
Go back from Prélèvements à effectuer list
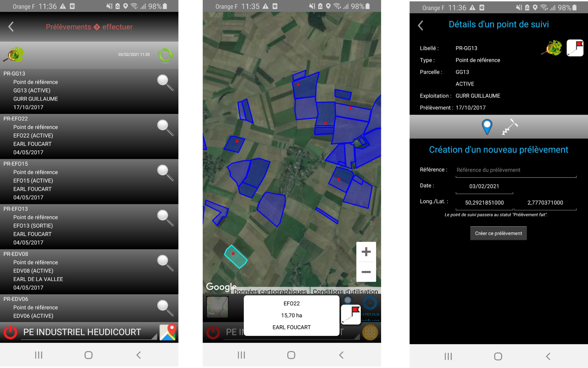tap(11, 27)
